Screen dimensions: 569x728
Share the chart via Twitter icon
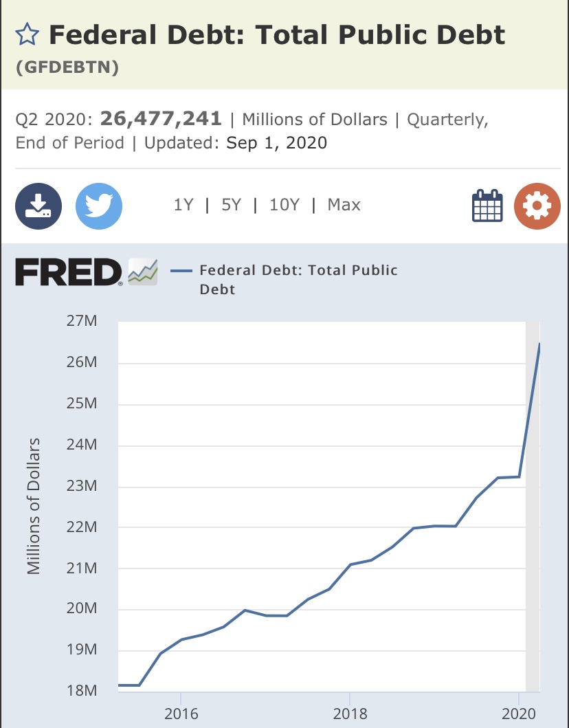coord(98,206)
